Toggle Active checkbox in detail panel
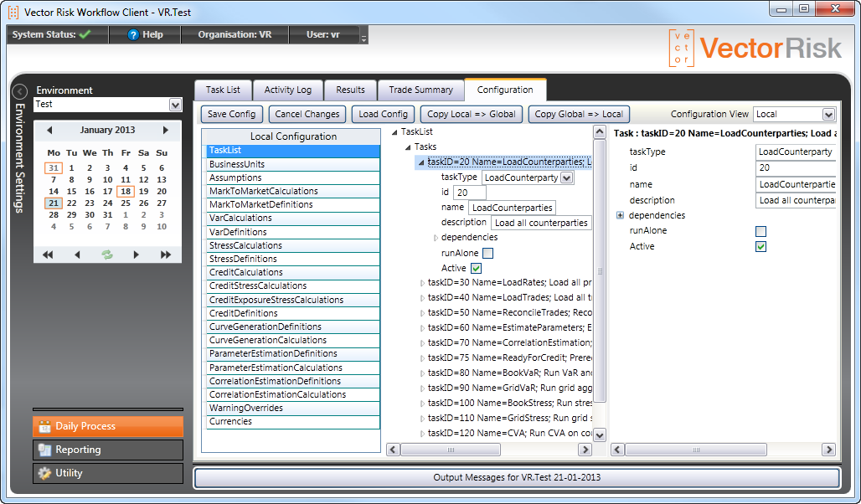 tap(760, 246)
